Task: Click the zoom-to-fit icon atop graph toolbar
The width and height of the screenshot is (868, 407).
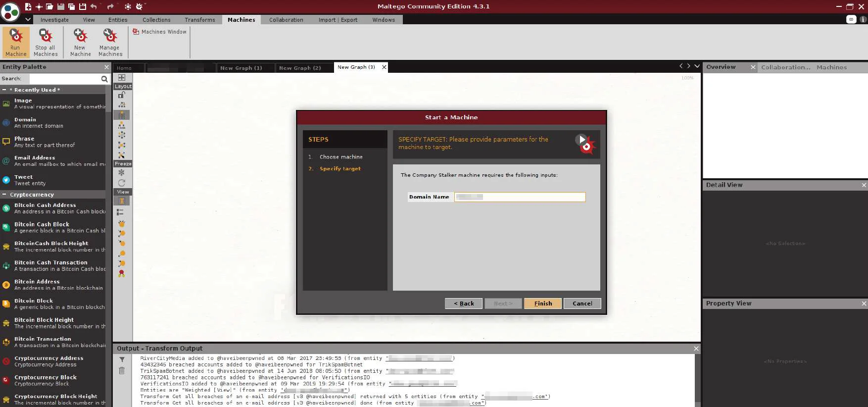Action: [x=122, y=77]
